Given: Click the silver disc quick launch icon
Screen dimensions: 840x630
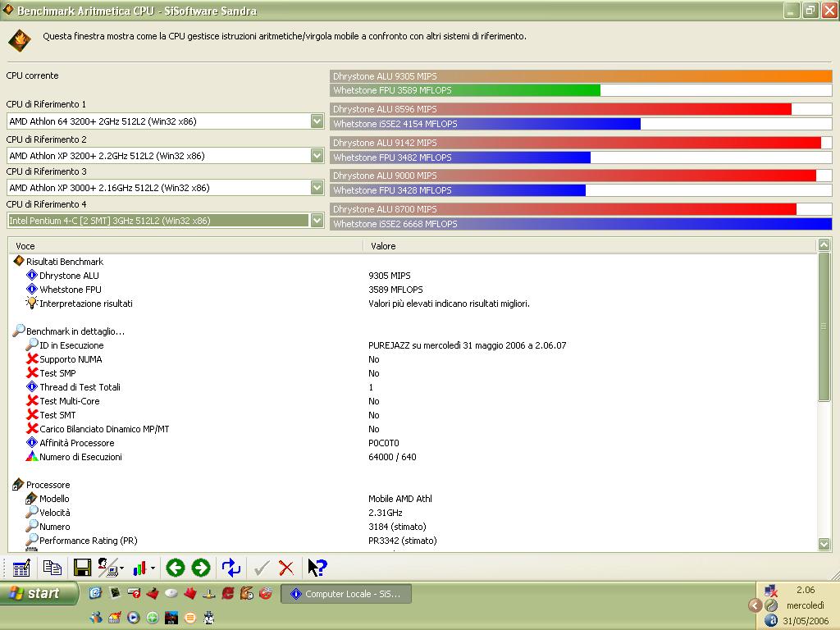Looking at the screenshot, I should [171, 593].
